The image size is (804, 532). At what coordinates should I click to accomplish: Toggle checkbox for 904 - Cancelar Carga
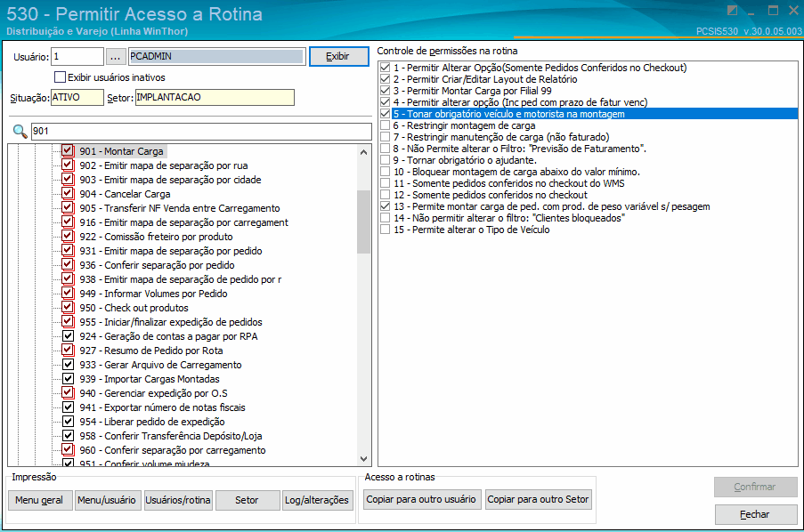[68, 194]
